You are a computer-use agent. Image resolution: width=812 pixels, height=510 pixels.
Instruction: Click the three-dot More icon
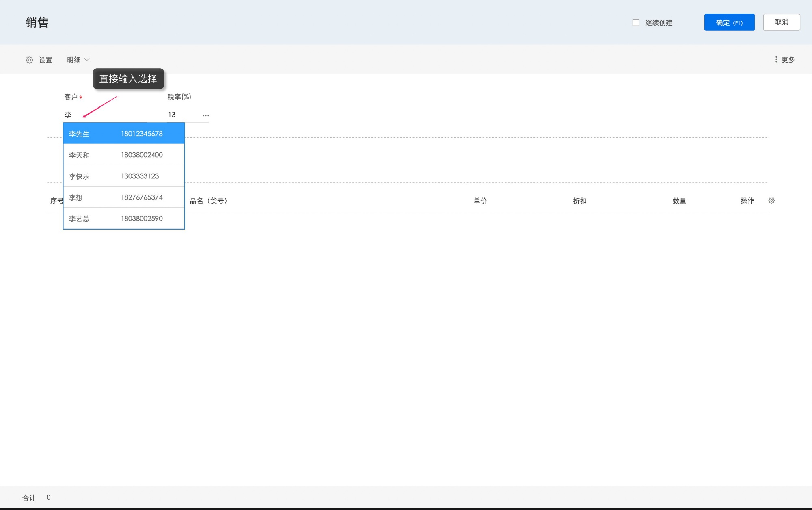[x=776, y=60]
